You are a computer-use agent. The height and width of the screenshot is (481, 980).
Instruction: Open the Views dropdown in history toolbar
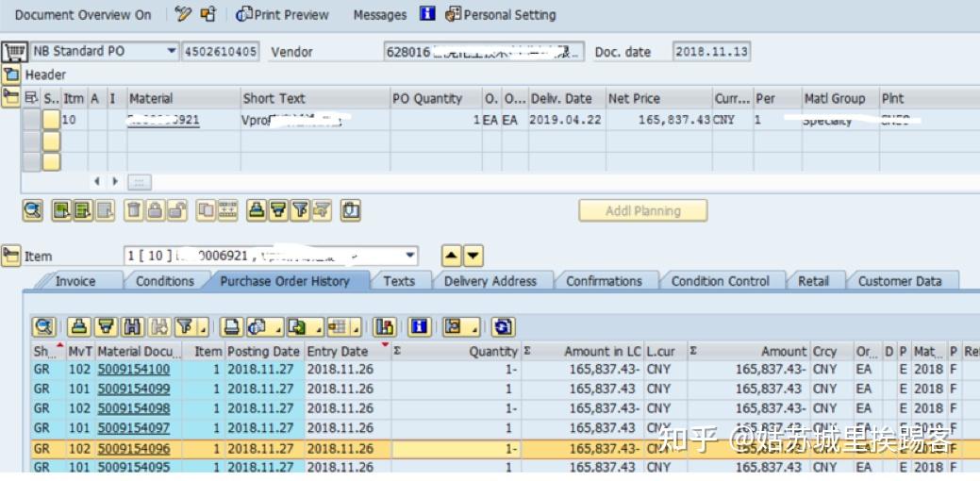point(277,328)
